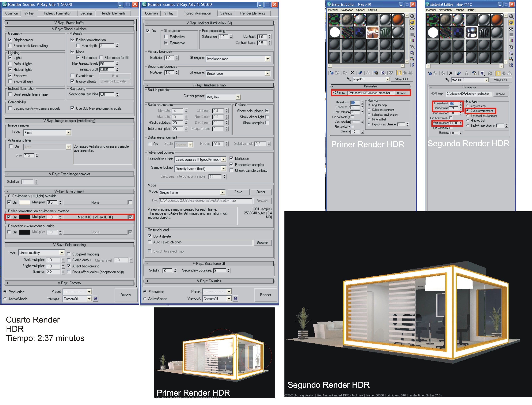This screenshot has width=532, height=405.
Task: Click Browse button for HDR map in Map #10
Action: pyautogui.click(x=401, y=93)
